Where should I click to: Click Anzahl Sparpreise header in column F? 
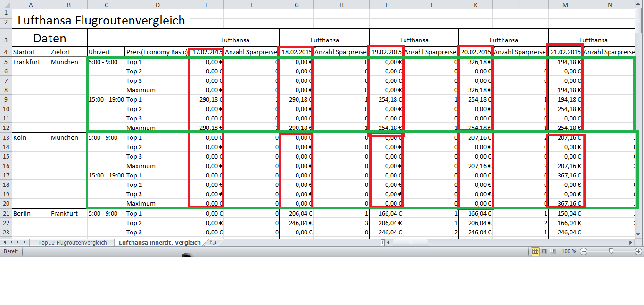click(x=251, y=52)
